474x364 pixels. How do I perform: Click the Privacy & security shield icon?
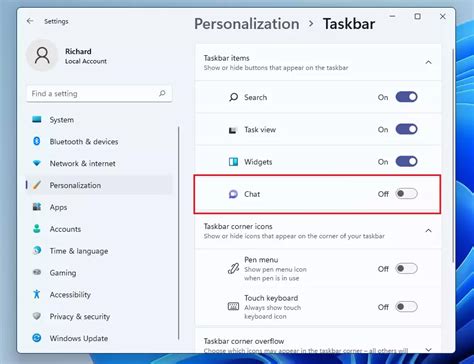[x=37, y=316]
